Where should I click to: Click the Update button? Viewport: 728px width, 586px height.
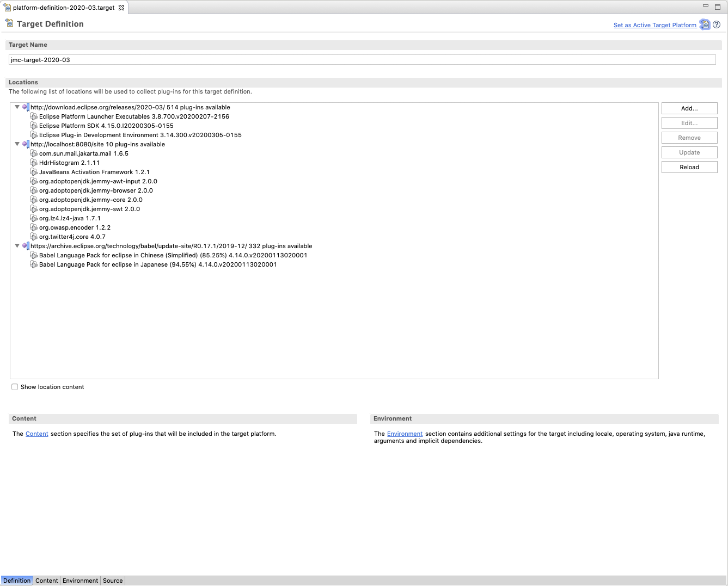(689, 152)
